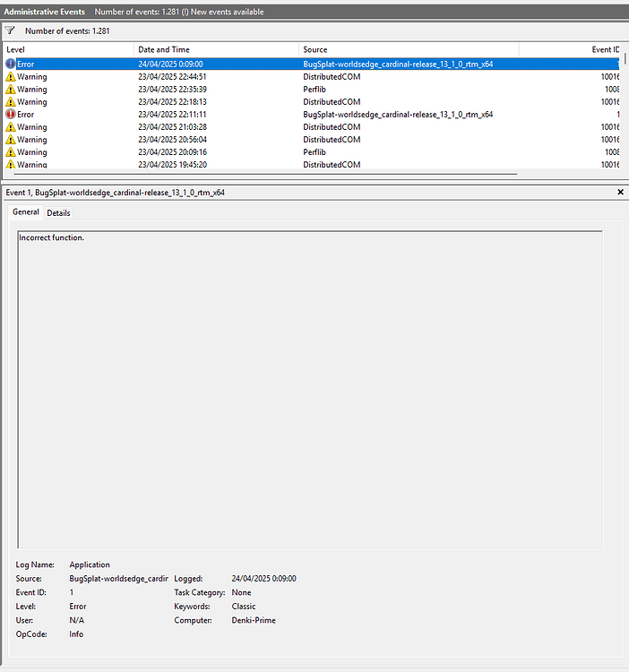
Task: Click warning icon of 19:45:20 event
Action: 10,164
